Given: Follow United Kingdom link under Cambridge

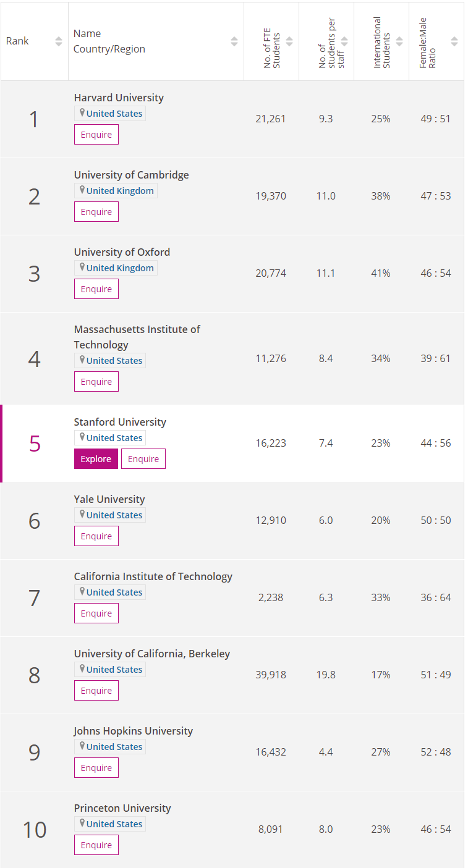Looking at the screenshot, I should [x=120, y=191].
